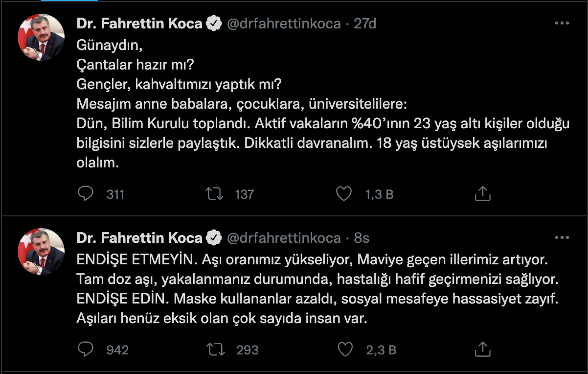This screenshot has height=374, width=588.
Task: Click the verified badge next to Dr. Fahrettin Koca
Action: point(212,23)
